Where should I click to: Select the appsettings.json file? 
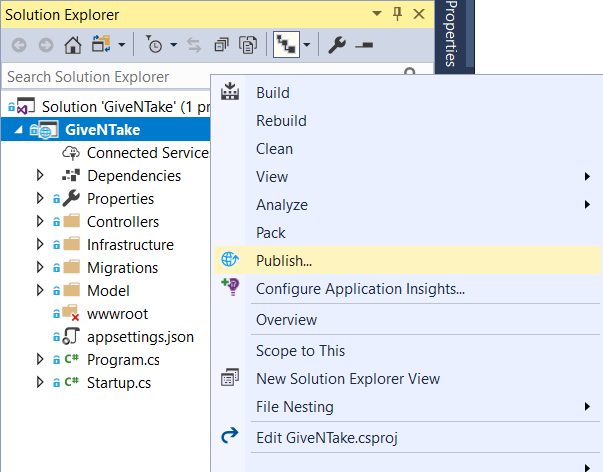[x=140, y=337]
